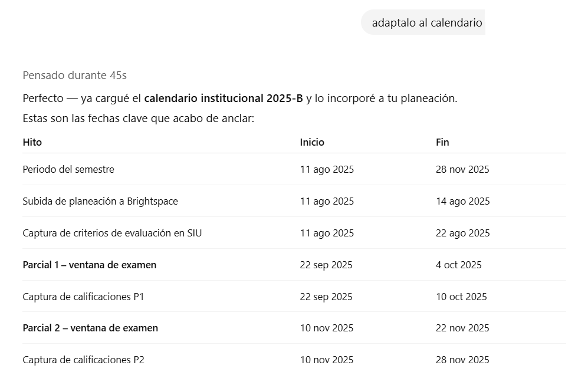
Task: Select 'Subida de planeación a Brightspace' cell
Action: pos(100,201)
